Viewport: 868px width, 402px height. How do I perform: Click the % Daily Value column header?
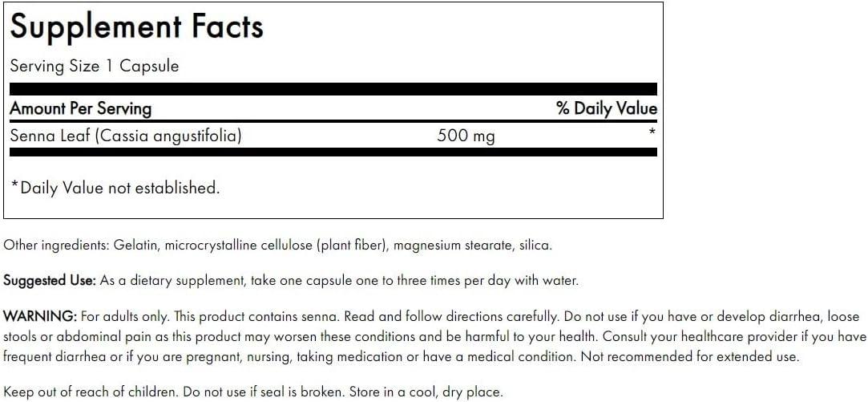pyautogui.click(x=606, y=108)
